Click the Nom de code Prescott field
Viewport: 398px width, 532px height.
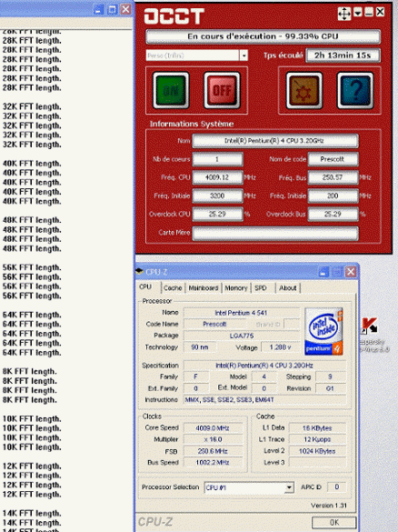pyautogui.click(x=333, y=159)
